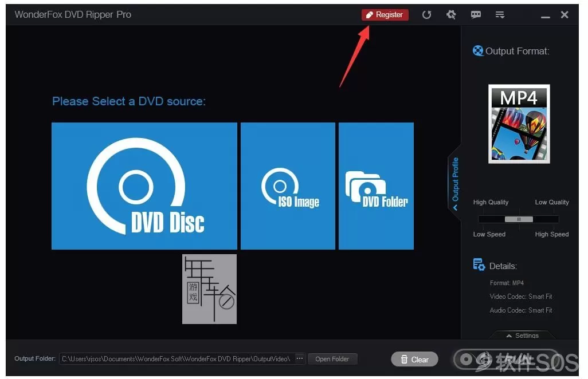Click the film reel Output Format icon
Viewport: 588px width, 379px height.
coord(478,50)
